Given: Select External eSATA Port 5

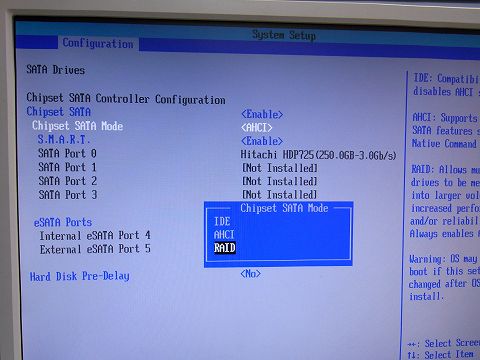Looking at the screenshot, I should tap(95, 249).
